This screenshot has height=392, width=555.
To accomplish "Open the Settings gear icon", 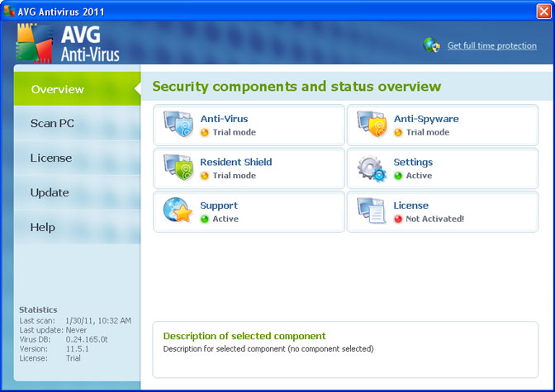I will 372,168.
